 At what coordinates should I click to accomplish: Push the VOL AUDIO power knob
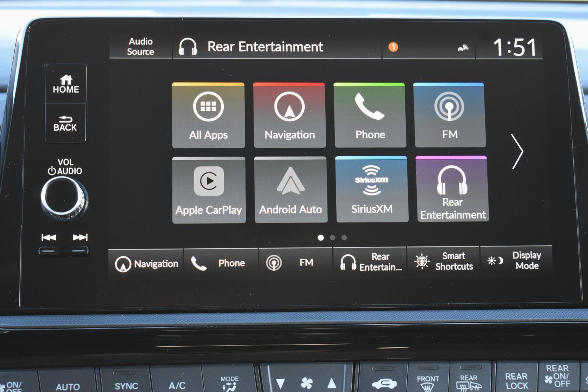point(64,198)
